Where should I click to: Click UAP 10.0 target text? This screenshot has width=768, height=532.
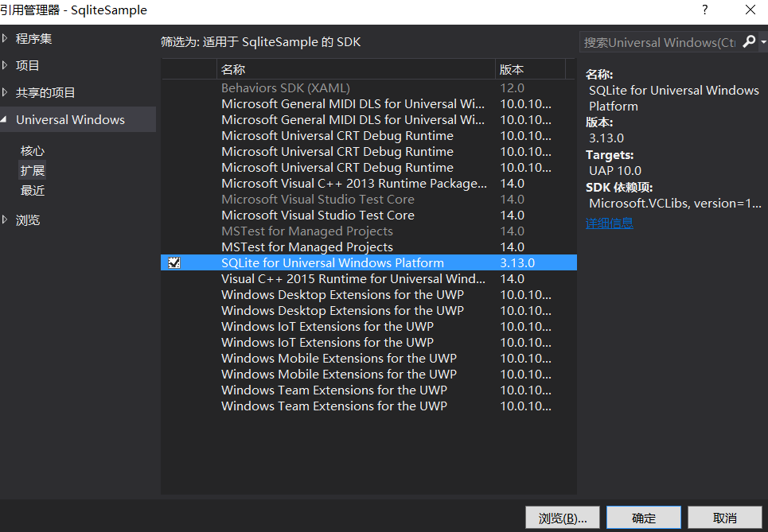pyautogui.click(x=615, y=171)
